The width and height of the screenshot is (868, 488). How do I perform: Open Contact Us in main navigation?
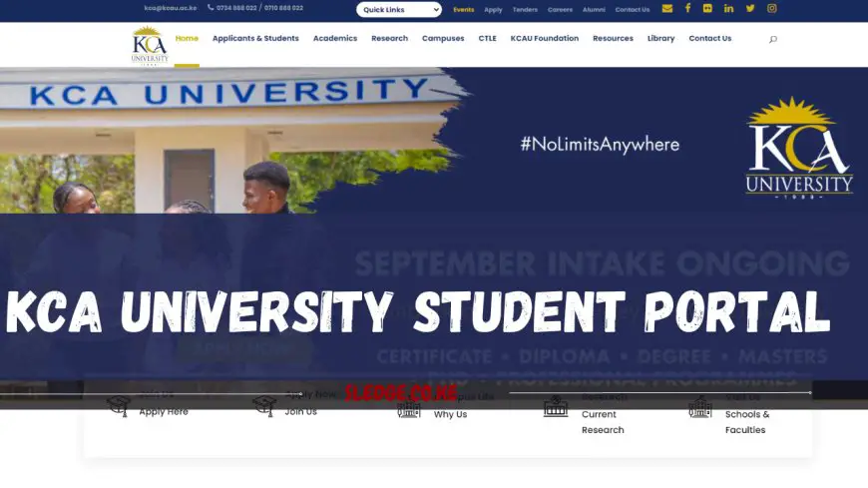709,38
